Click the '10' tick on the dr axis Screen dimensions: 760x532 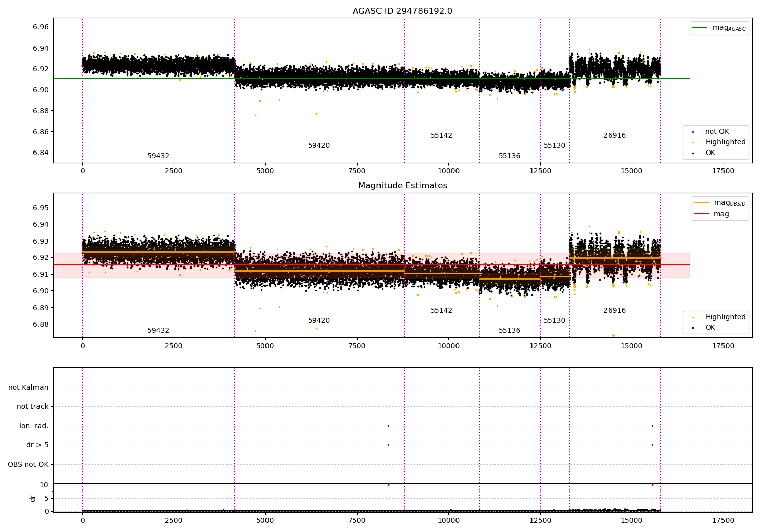44,485
